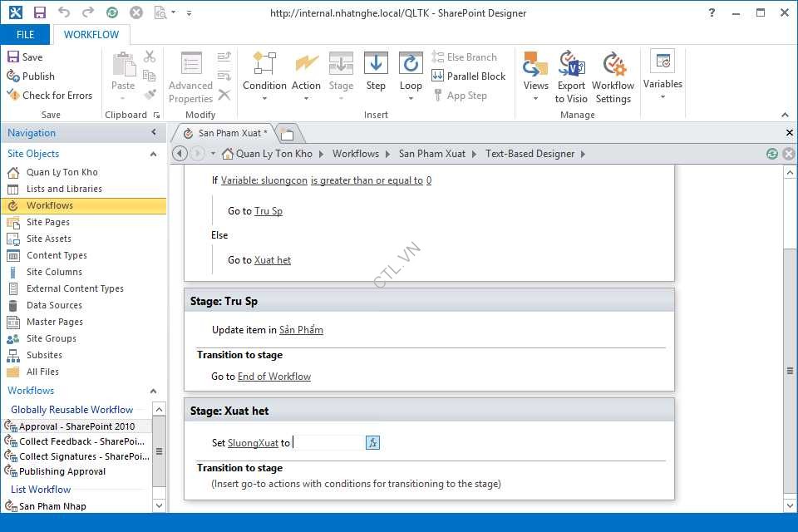
Task: Collapse the Site Objects section
Action: [x=153, y=154]
